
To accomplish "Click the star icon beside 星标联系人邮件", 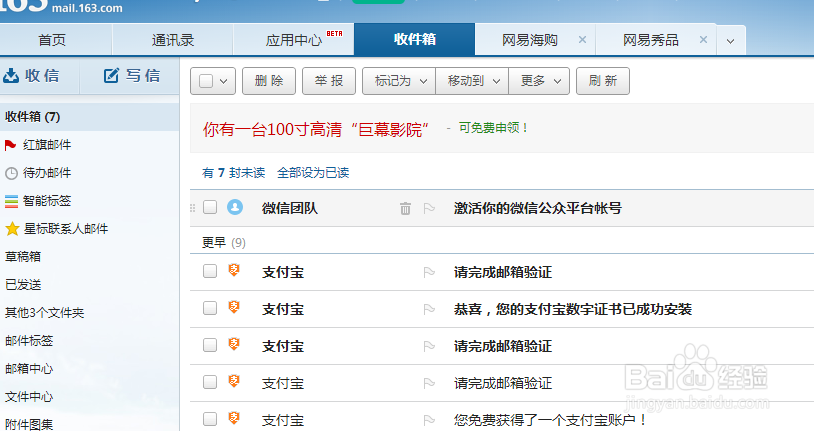I will pyautogui.click(x=12, y=229).
